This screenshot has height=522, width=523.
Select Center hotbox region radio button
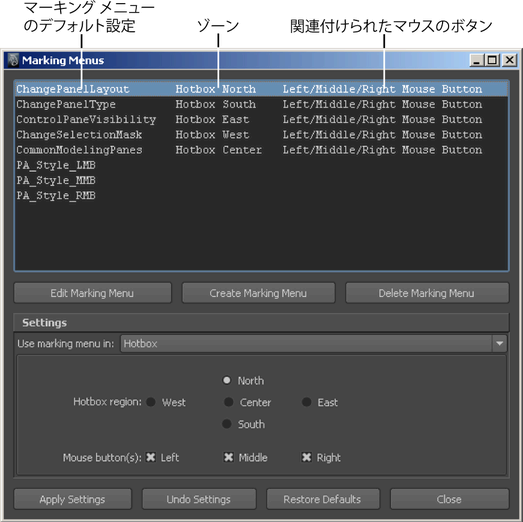[x=228, y=402]
